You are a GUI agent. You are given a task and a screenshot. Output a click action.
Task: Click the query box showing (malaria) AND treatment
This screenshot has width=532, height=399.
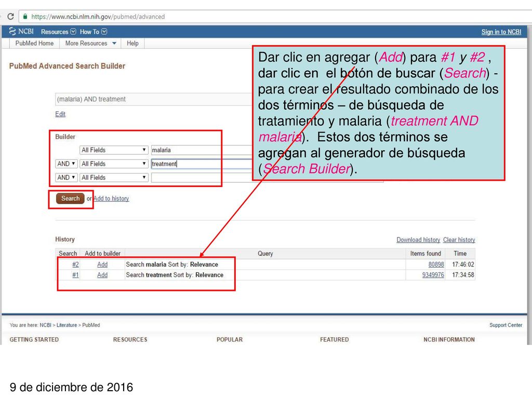154,99
